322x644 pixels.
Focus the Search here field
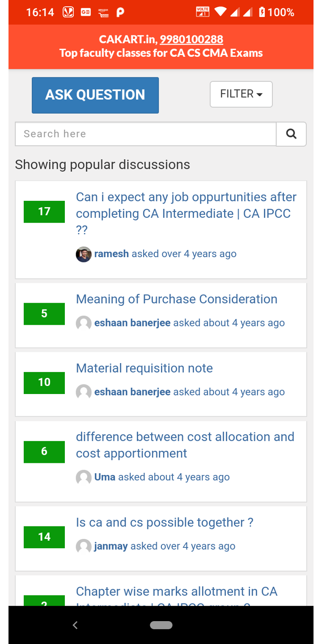coord(145,134)
